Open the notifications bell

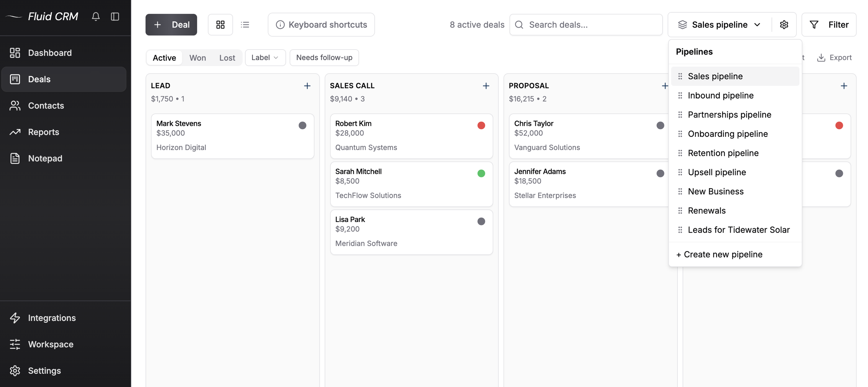point(96,16)
